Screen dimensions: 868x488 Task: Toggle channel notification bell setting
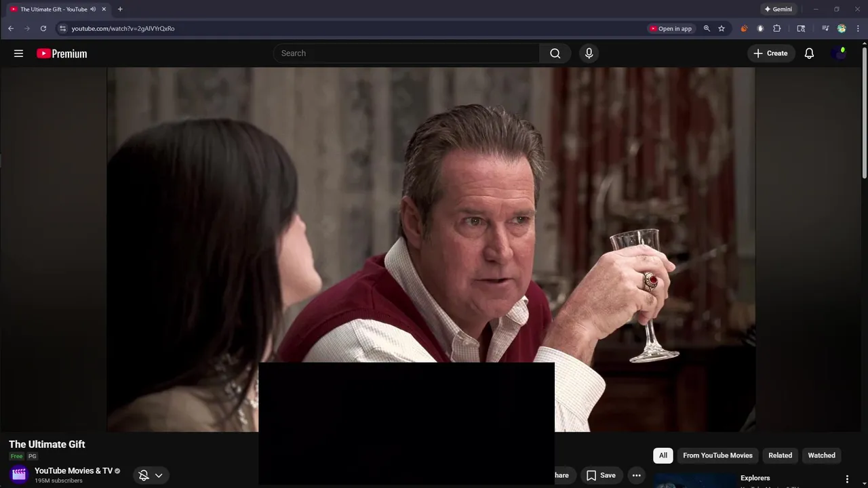[144, 475]
